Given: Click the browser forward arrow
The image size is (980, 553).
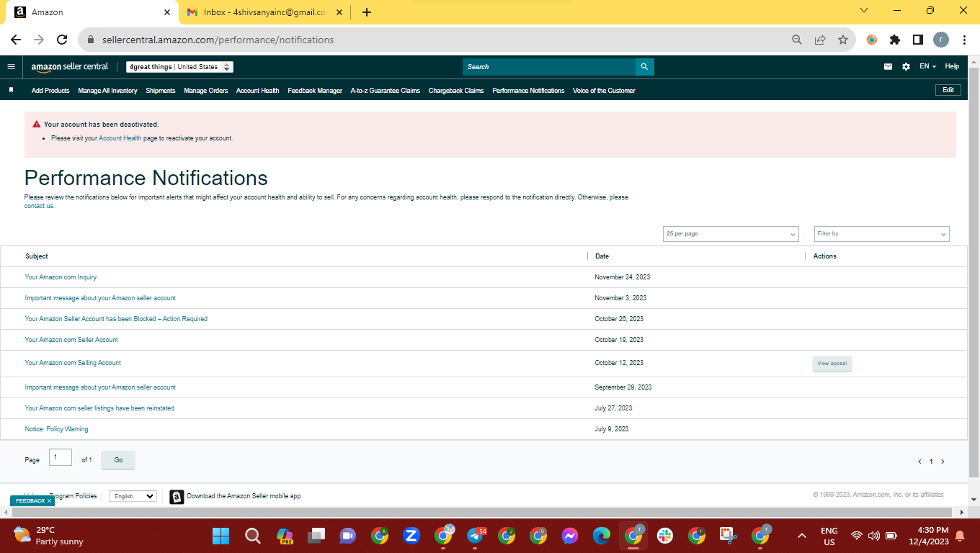Looking at the screenshot, I should pos(39,40).
